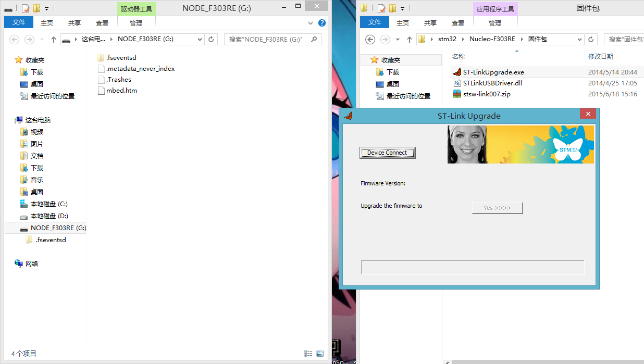The width and height of the screenshot is (644, 364).
Task: Open the 文件 menu in NODE_F303RE window
Action: 19,23
